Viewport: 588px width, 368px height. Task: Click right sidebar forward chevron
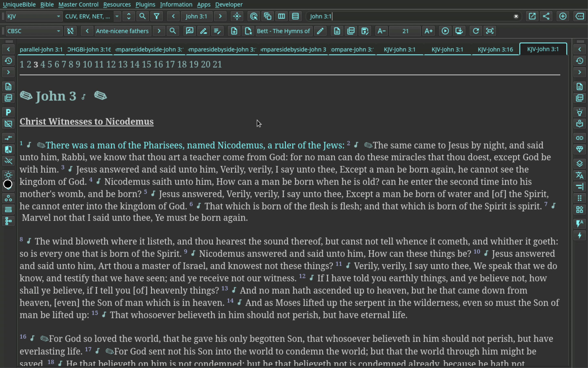[x=580, y=72]
